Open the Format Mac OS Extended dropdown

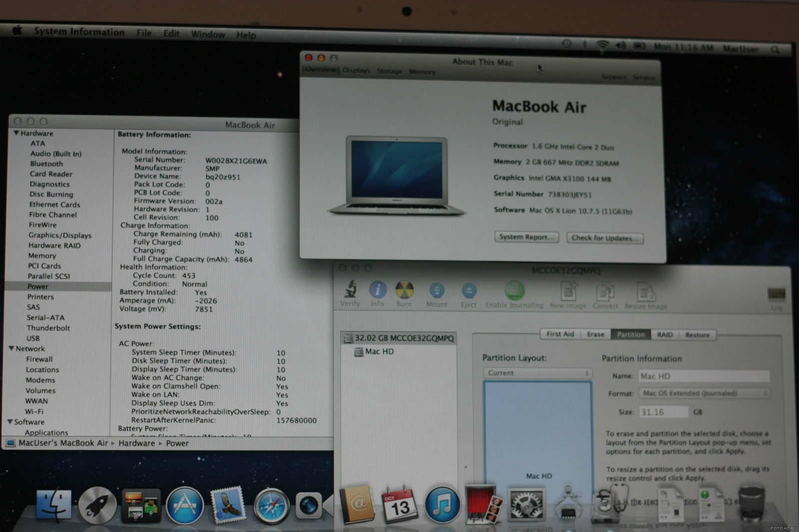[x=704, y=393]
